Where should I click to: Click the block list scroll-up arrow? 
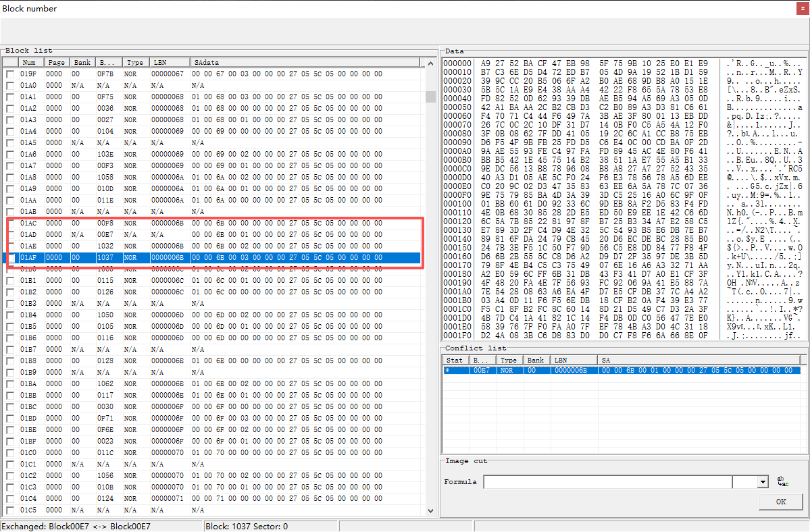point(430,63)
